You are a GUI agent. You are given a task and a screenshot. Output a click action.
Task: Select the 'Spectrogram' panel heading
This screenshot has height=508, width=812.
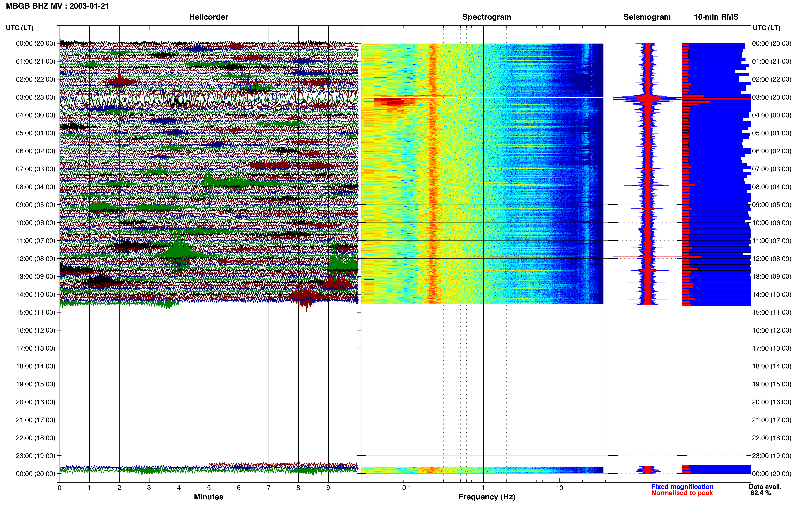pos(487,17)
